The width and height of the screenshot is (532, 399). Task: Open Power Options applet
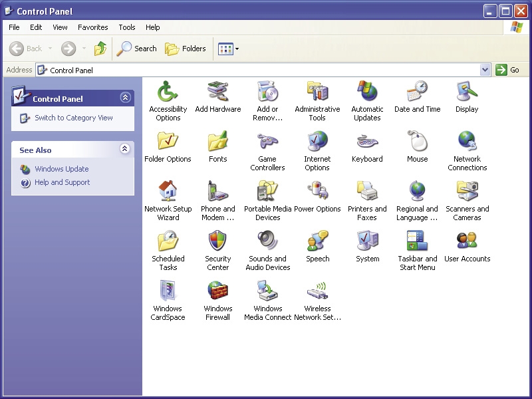pos(317,192)
